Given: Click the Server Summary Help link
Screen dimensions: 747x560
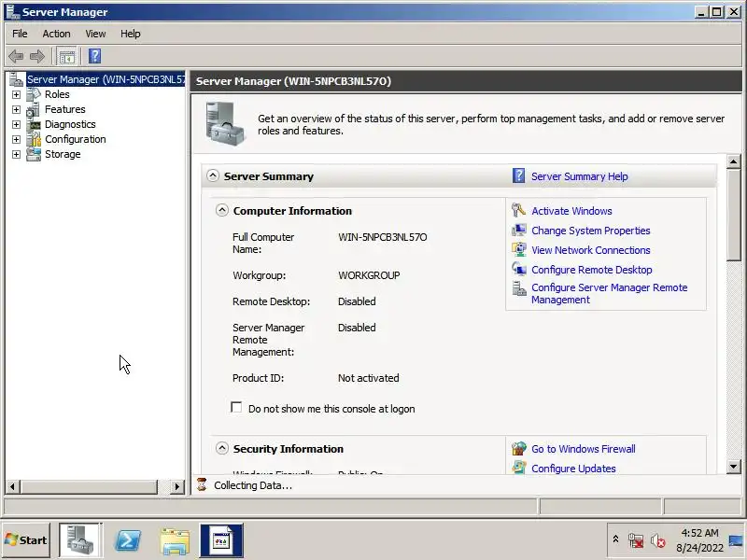Looking at the screenshot, I should (579, 176).
